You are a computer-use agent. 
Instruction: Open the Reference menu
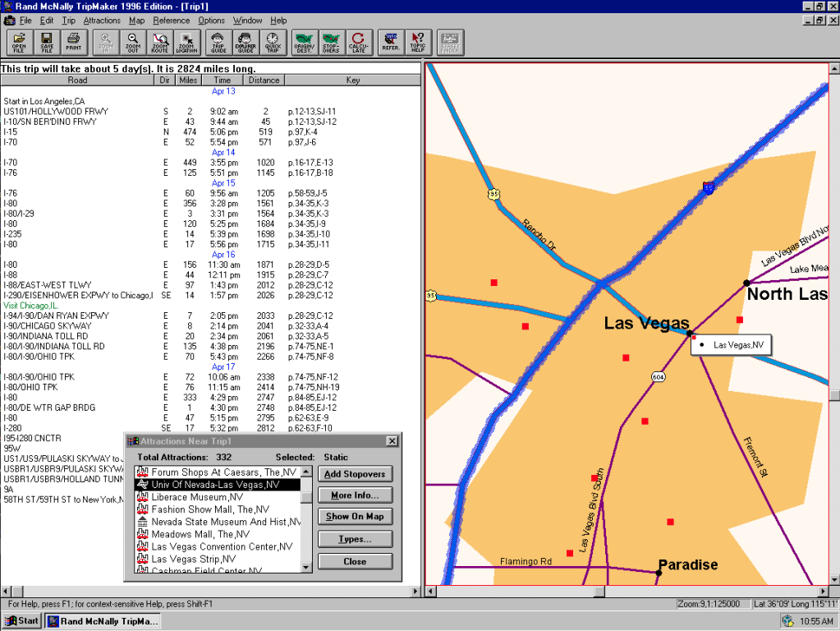point(171,20)
